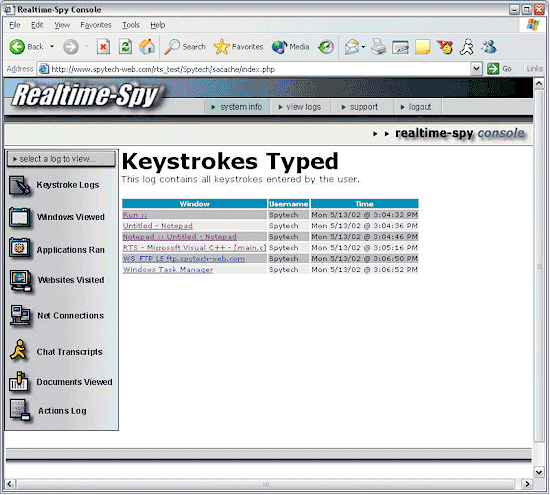Open the Tools menu

tap(131, 25)
